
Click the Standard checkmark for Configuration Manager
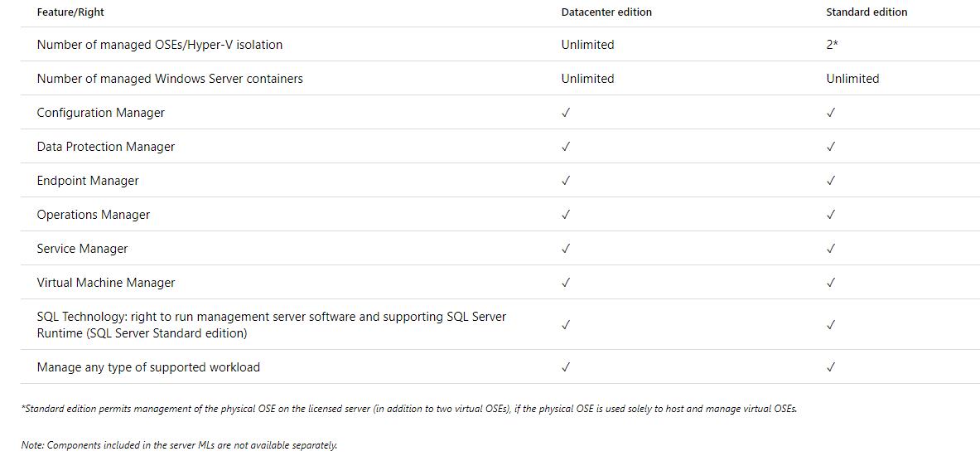(830, 113)
